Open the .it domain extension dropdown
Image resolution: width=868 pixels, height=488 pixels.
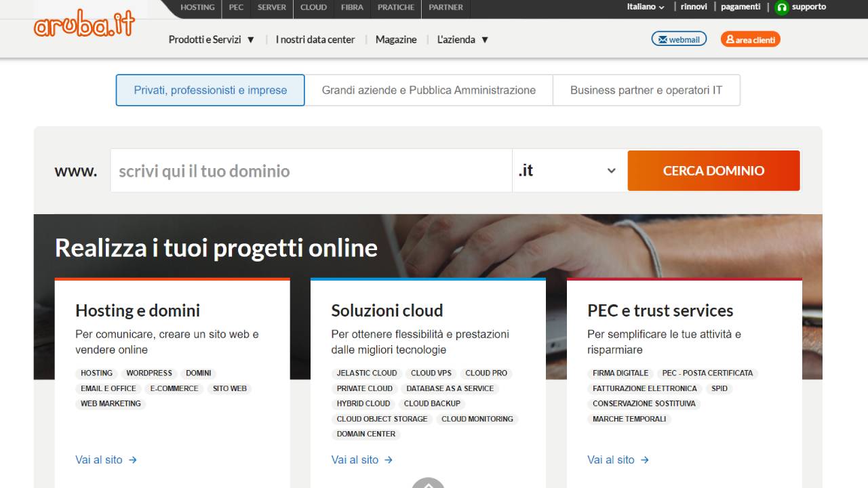click(570, 171)
